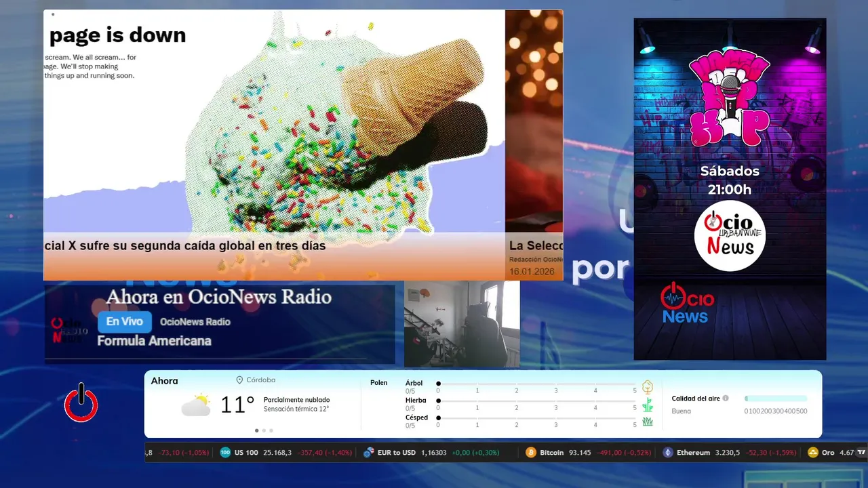Click the air quality index bar
This screenshot has height=488, width=868.
pos(776,399)
